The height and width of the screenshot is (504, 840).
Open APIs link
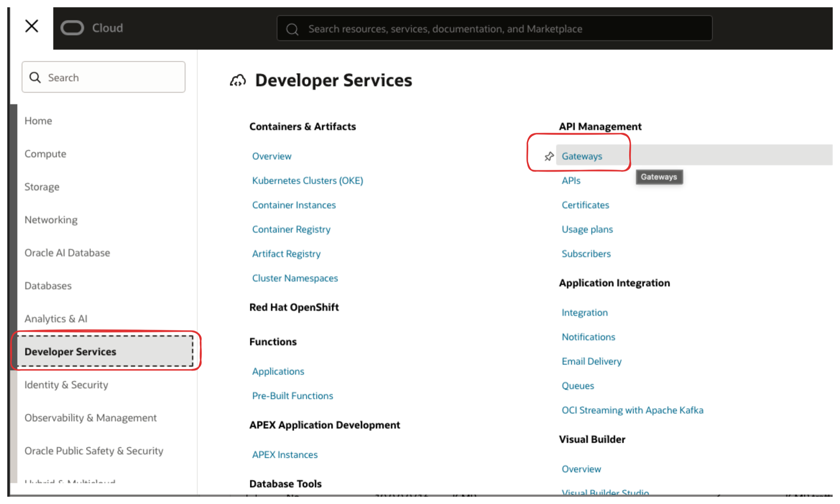(571, 180)
